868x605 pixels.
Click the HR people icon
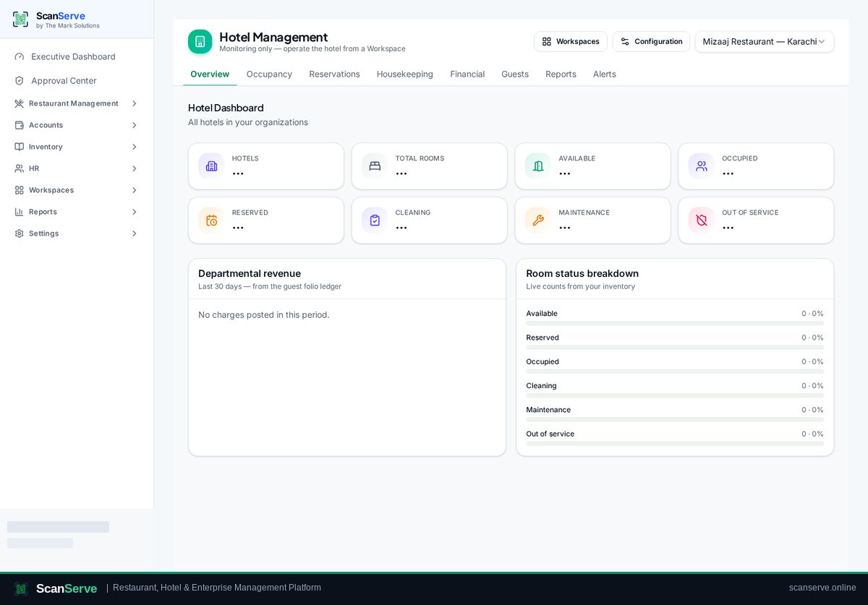pos(20,168)
